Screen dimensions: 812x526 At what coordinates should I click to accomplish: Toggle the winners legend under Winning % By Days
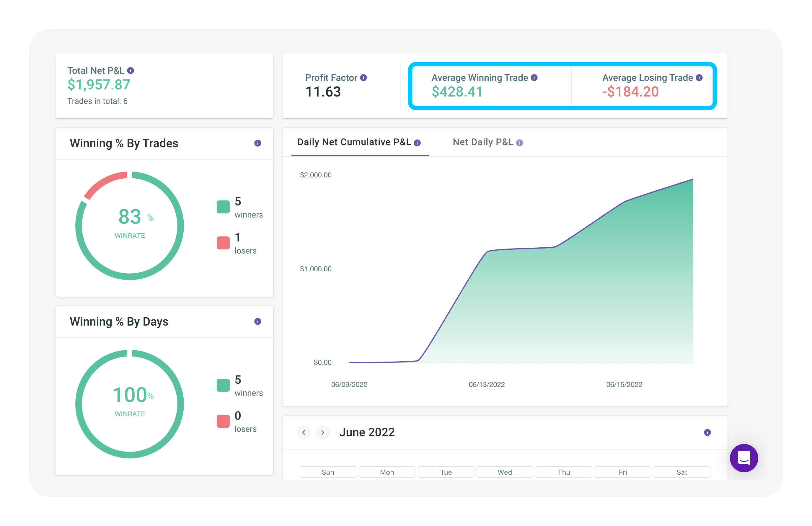pyautogui.click(x=223, y=385)
